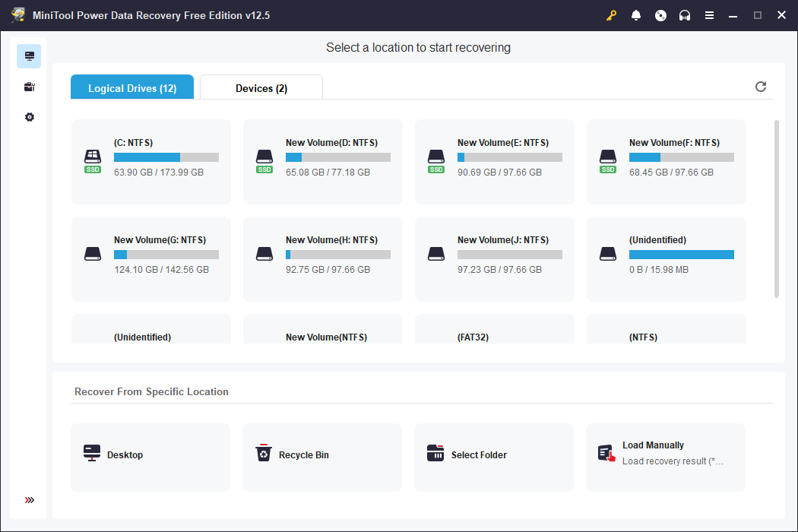Open Settings with the gear icon
Viewport: 798px width, 532px height.
28,117
